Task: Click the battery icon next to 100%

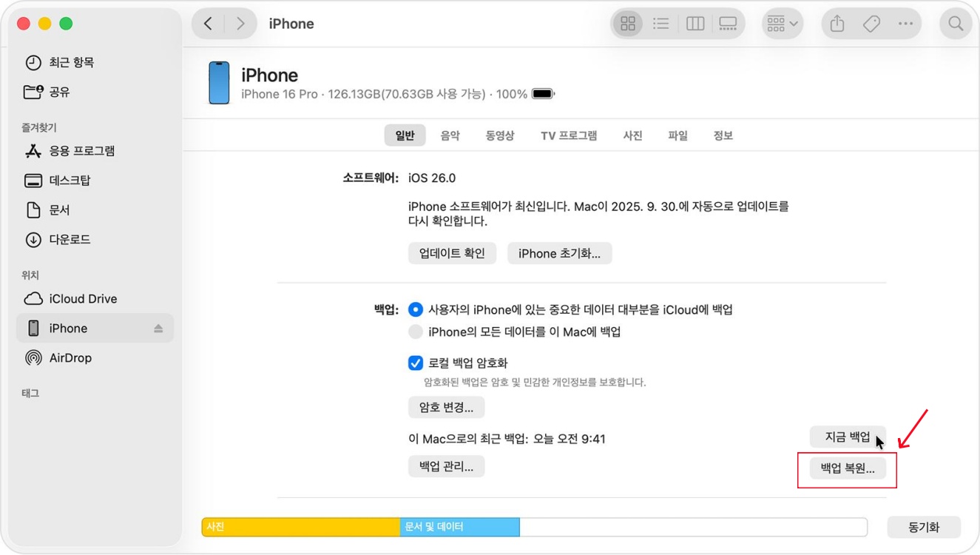Action: (543, 94)
